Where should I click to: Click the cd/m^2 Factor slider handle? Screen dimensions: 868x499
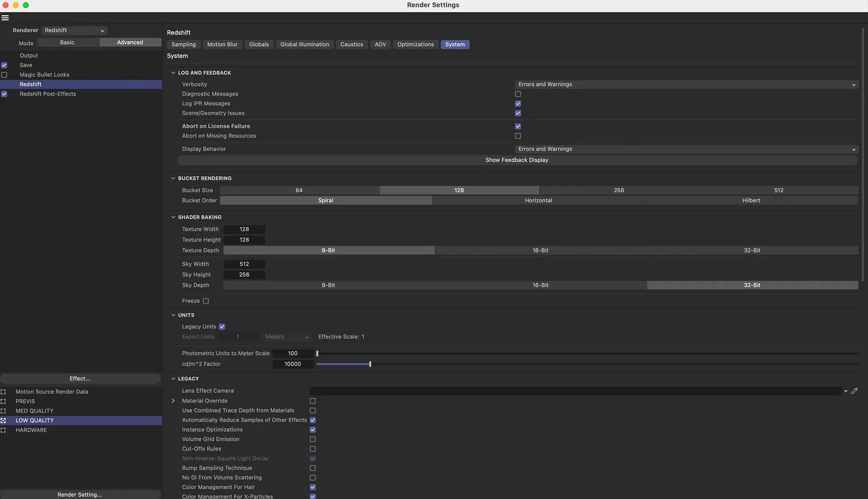pos(370,364)
